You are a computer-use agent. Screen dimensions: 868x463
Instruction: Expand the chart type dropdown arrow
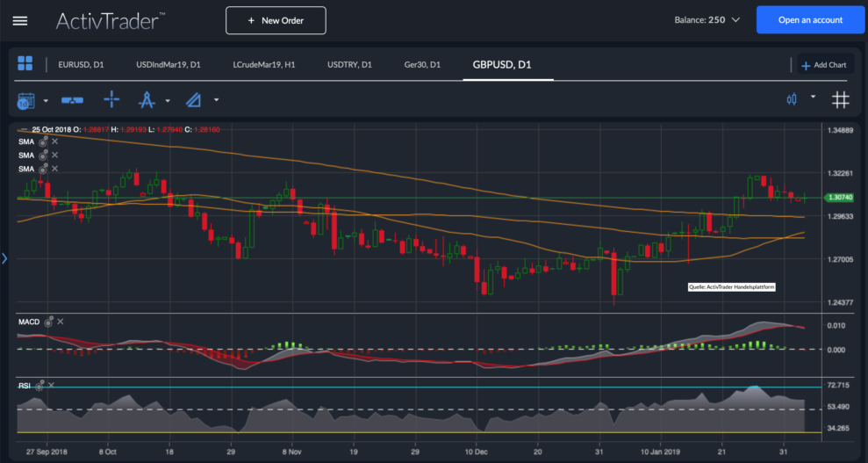point(814,97)
